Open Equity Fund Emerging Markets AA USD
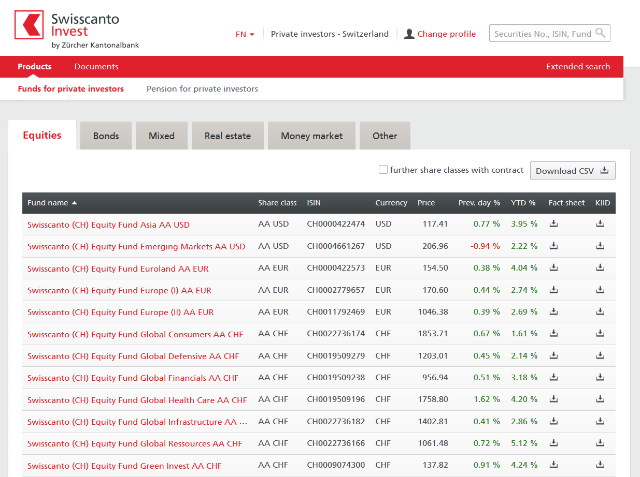 point(136,246)
